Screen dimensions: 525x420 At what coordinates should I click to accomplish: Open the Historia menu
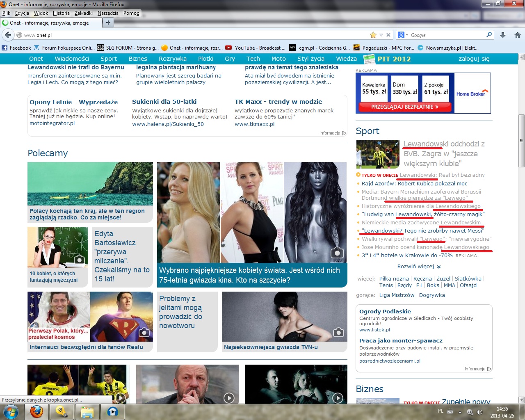pos(61,13)
